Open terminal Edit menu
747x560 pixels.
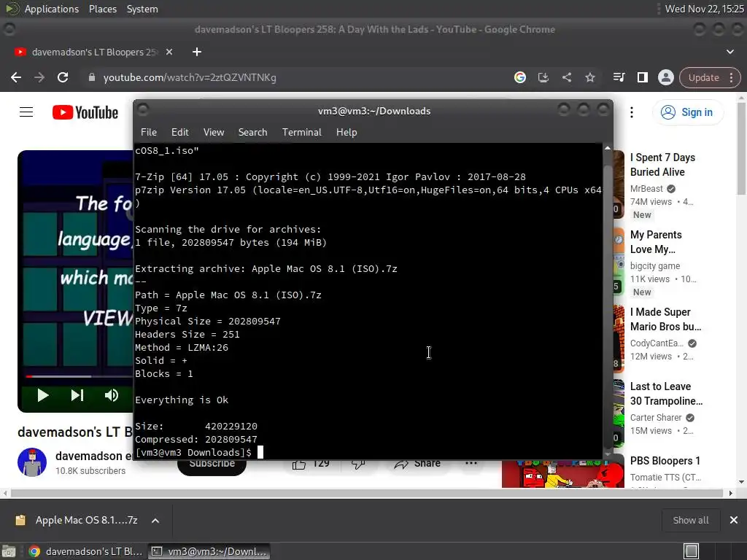pyautogui.click(x=179, y=133)
